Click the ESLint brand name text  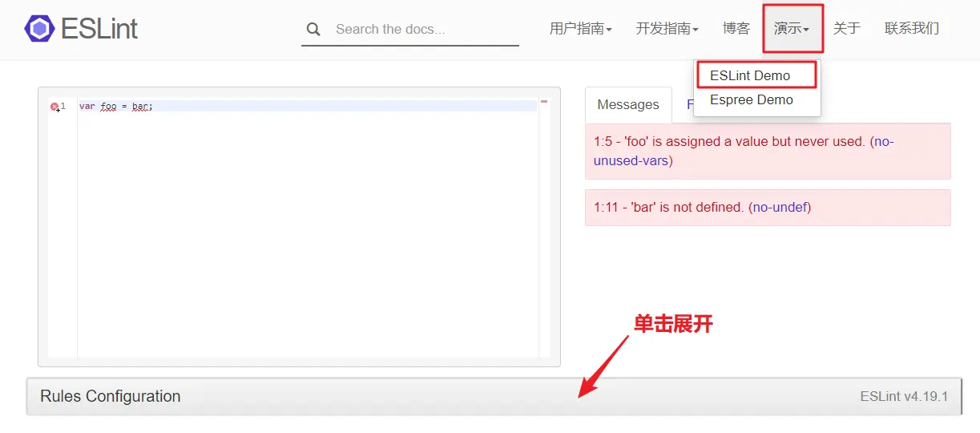(x=99, y=29)
